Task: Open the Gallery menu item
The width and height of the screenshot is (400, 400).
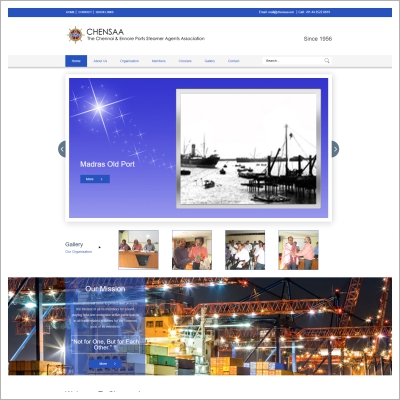Action: pyautogui.click(x=210, y=61)
